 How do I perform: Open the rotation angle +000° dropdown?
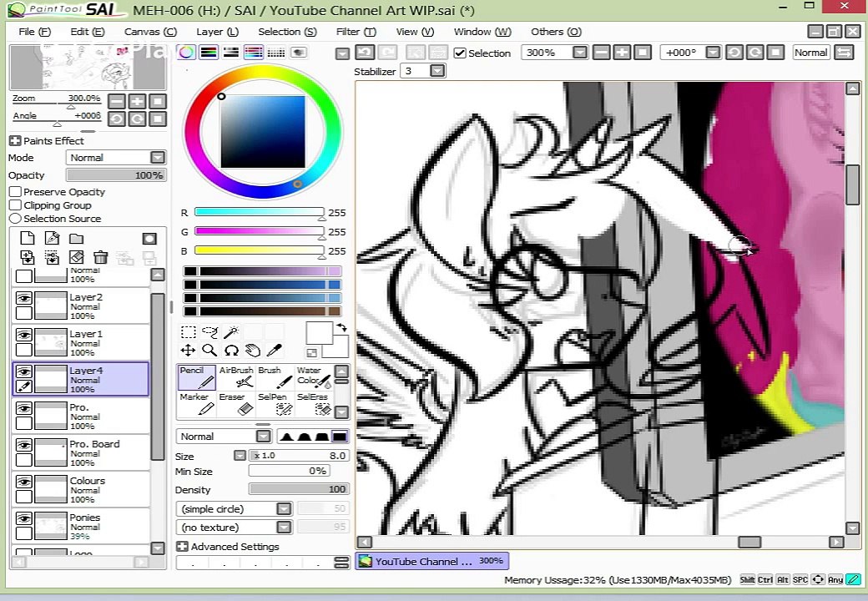point(713,53)
